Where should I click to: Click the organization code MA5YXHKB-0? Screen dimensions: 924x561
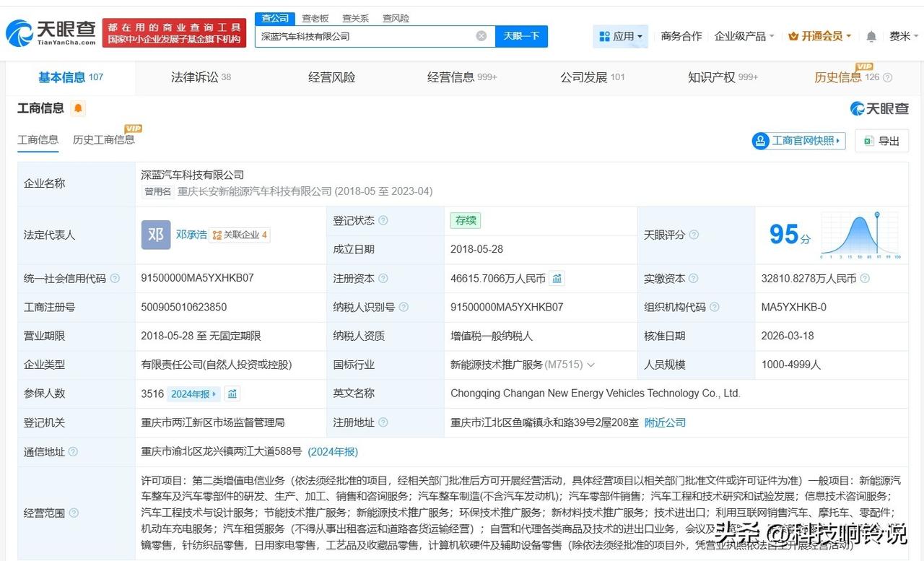coord(794,307)
